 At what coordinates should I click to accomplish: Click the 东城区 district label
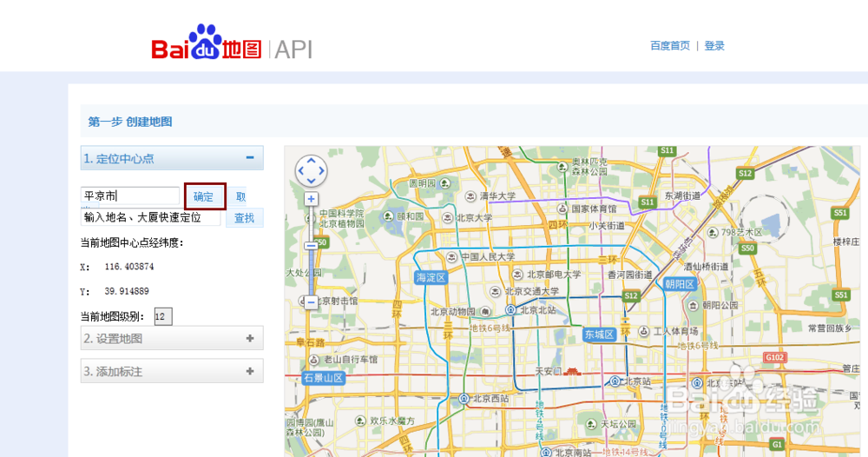tap(600, 334)
